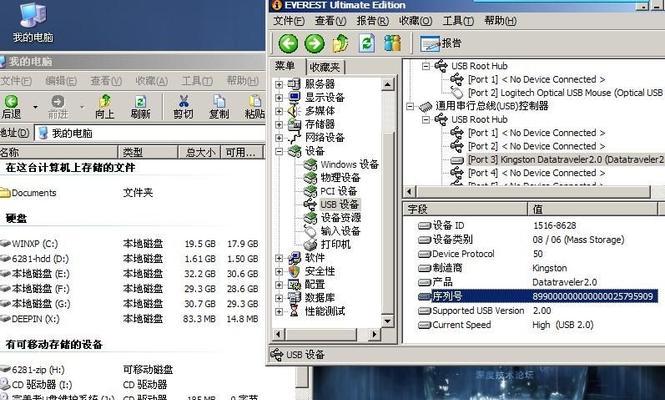Viewport: 665px width, 400px height.
Task: Click the users icon in EVEREST toolbar
Action: [392, 43]
